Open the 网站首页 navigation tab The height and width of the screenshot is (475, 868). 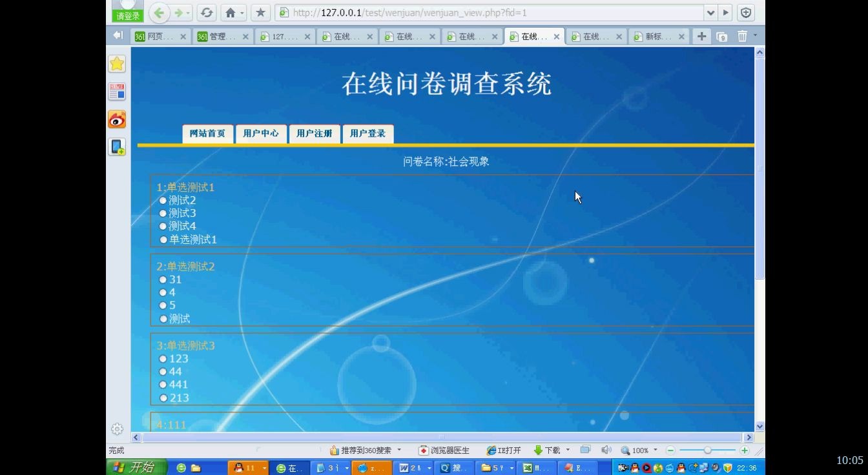(x=208, y=134)
